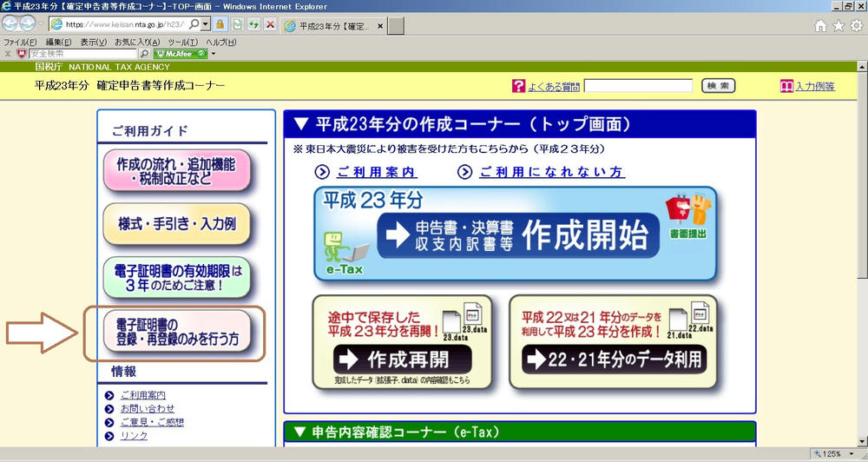
Task: Focus the site search text box
Action: click(x=638, y=86)
